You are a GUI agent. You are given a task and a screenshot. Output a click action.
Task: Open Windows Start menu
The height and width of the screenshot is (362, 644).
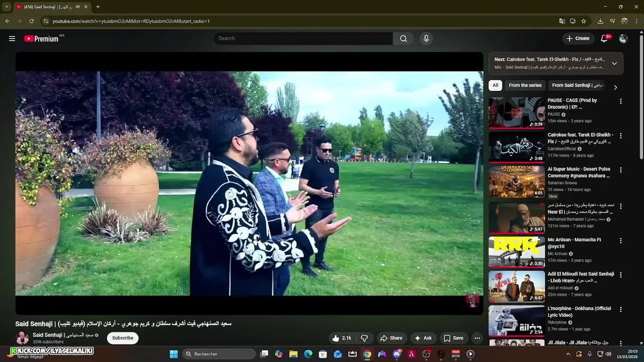[174, 354]
